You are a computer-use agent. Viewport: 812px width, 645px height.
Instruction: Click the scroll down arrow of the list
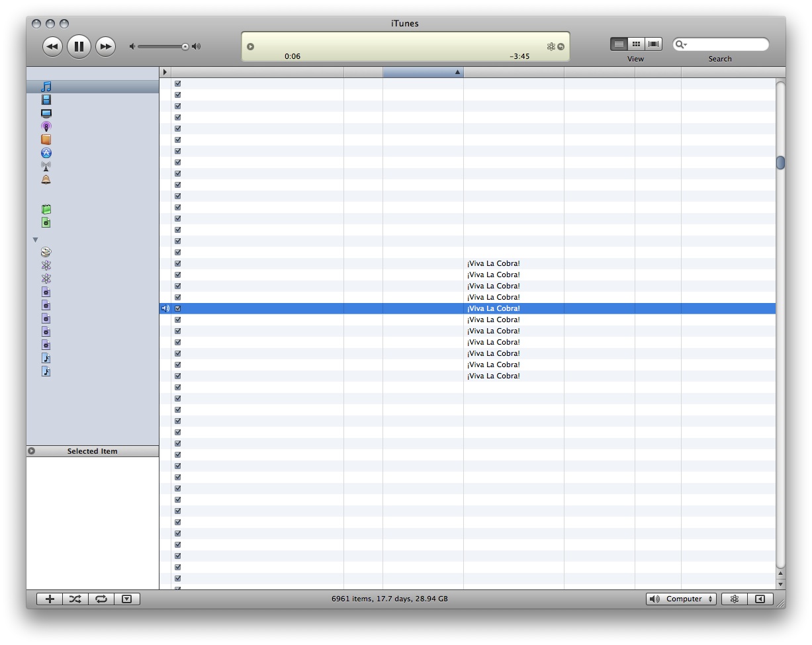(781, 584)
